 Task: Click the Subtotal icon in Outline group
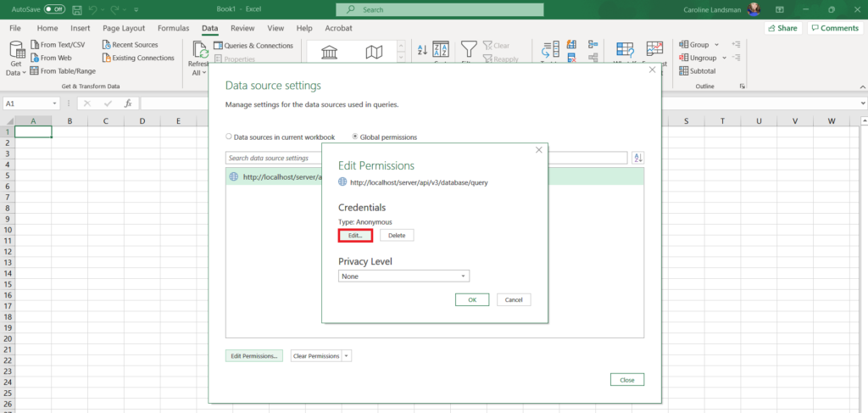click(683, 70)
